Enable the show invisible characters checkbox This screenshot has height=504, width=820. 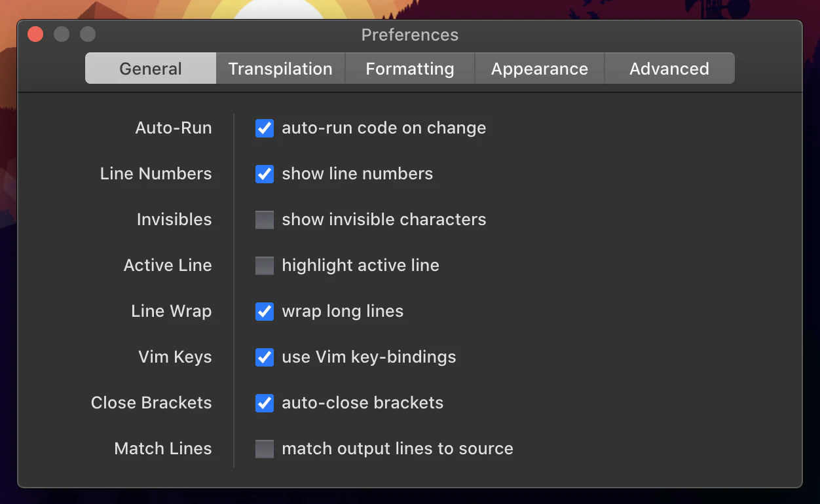265,219
